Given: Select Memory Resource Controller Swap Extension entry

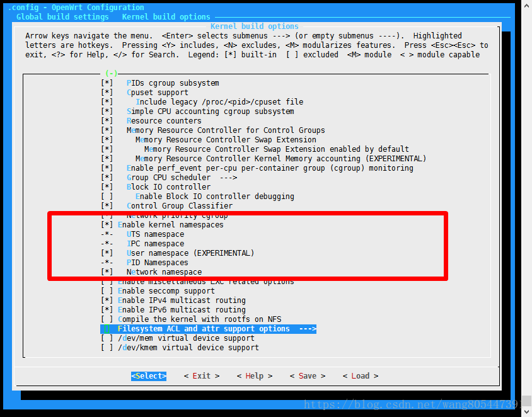Looking at the screenshot, I should point(226,140).
